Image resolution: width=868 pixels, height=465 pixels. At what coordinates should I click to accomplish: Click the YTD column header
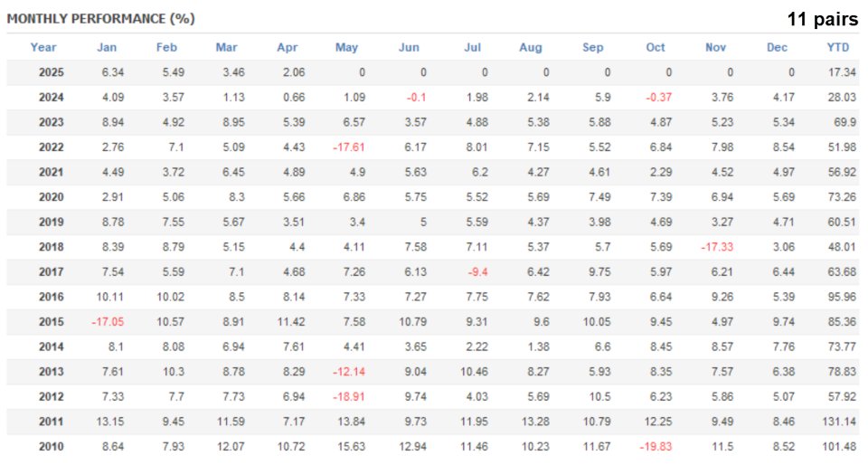pos(837,48)
